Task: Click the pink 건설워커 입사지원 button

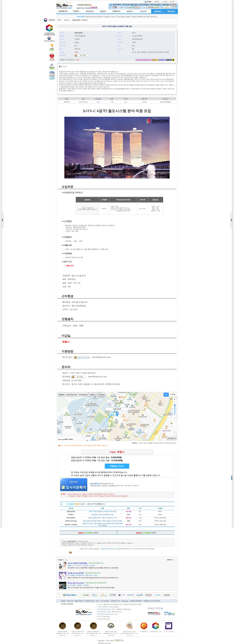Action: [x=143, y=60]
